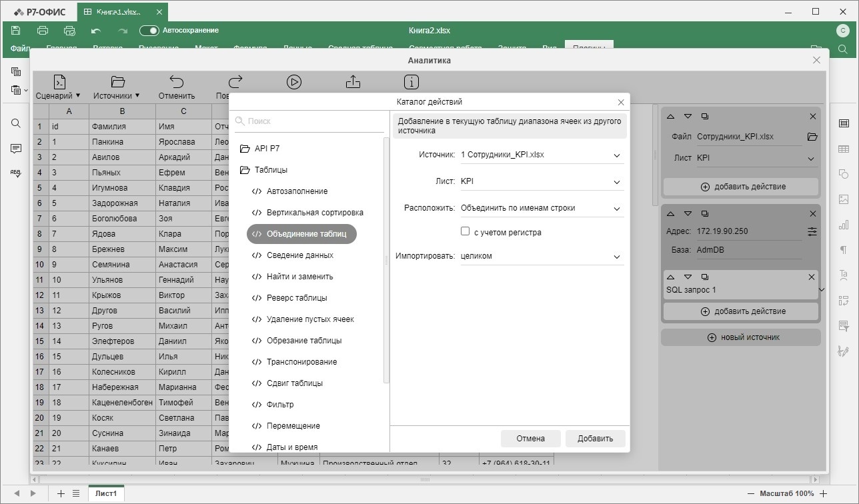Click добавить действие under Лист KPI

coord(741,187)
